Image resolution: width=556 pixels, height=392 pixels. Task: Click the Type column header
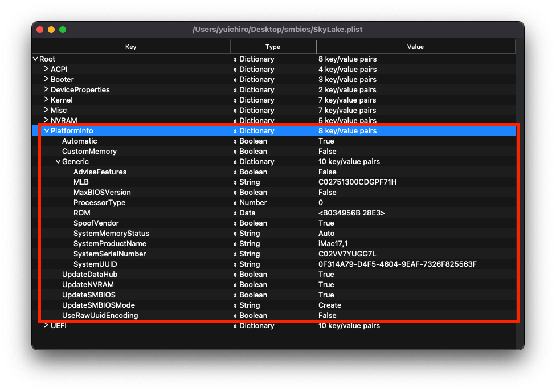(x=273, y=47)
